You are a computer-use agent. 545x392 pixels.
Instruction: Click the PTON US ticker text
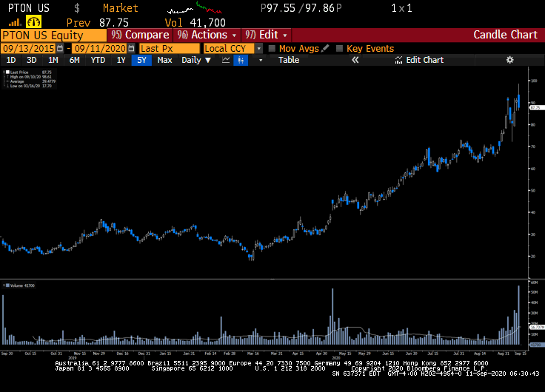(x=29, y=8)
